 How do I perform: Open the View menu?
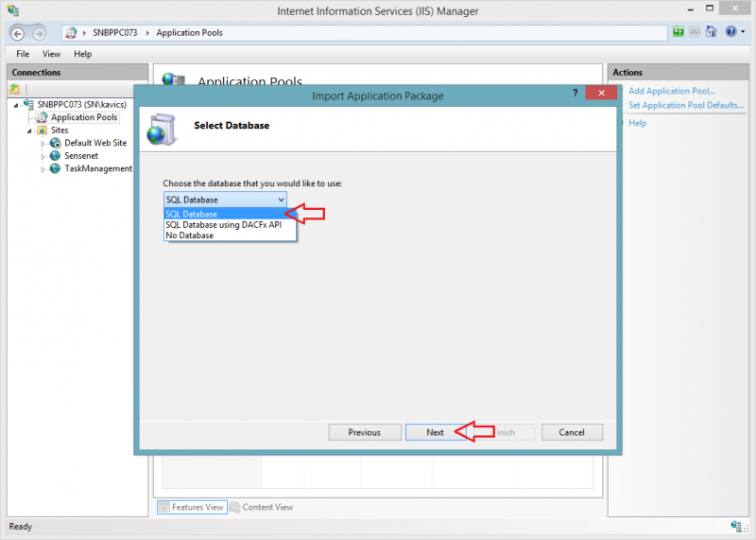click(x=51, y=54)
